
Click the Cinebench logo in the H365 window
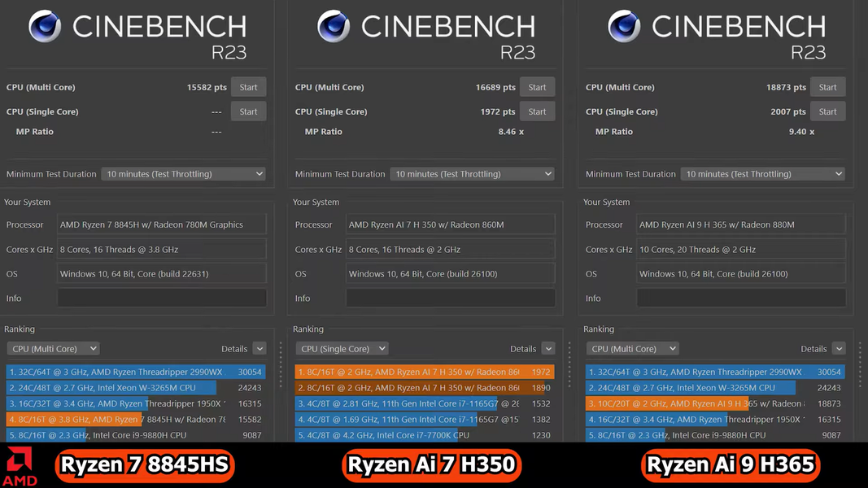click(x=624, y=27)
